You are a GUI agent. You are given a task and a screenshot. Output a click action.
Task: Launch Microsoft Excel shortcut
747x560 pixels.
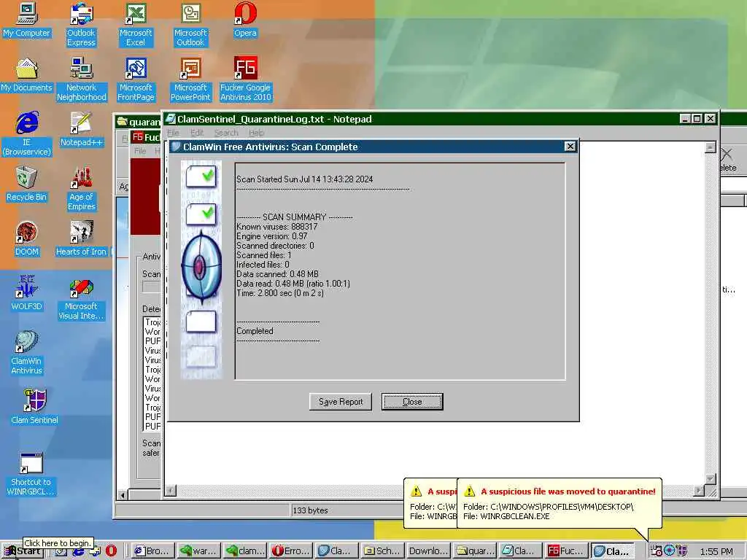click(x=136, y=24)
